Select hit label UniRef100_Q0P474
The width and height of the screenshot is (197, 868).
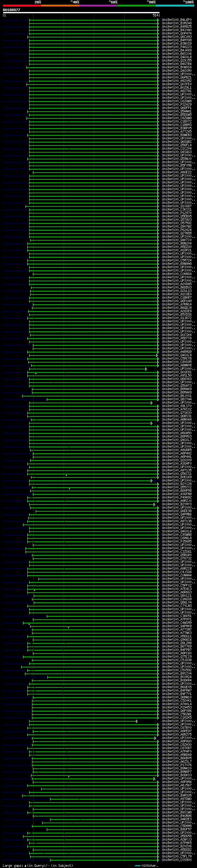[176, 33]
